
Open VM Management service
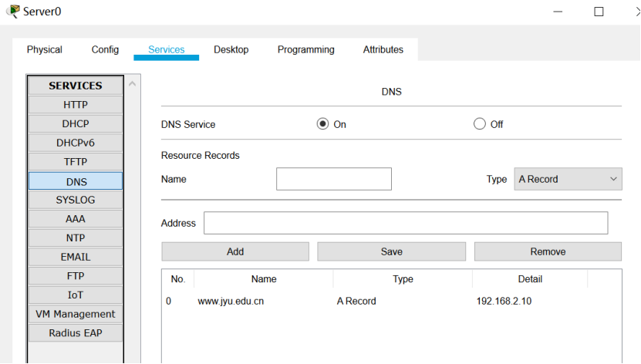click(x=76, y=314)
